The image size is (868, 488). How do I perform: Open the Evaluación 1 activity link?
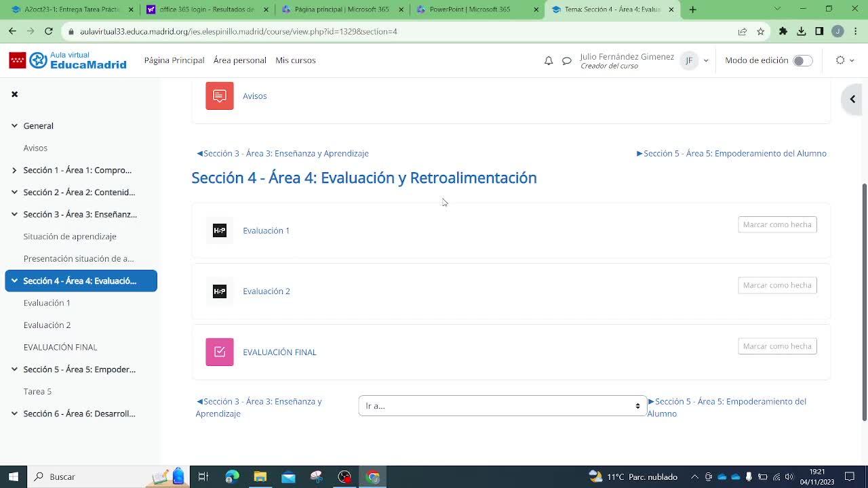point(267,230)
